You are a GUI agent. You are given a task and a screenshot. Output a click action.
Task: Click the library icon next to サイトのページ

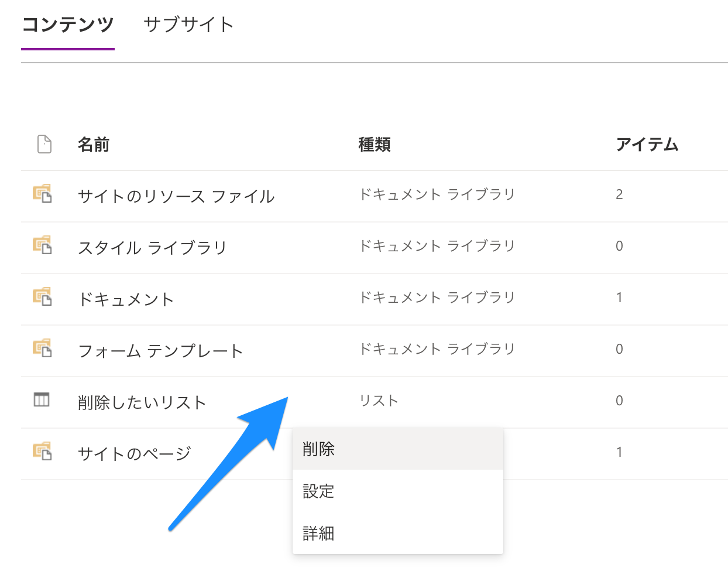point(42,452)
